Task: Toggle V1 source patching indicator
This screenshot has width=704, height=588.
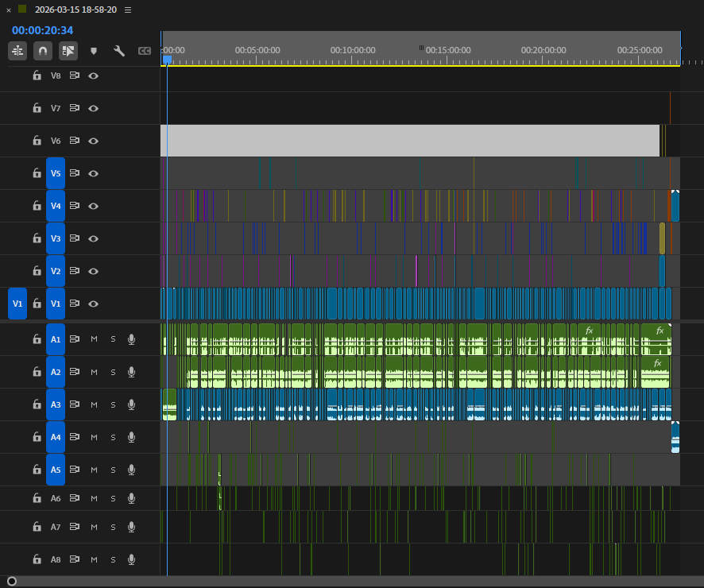Action: coord(17,304)
